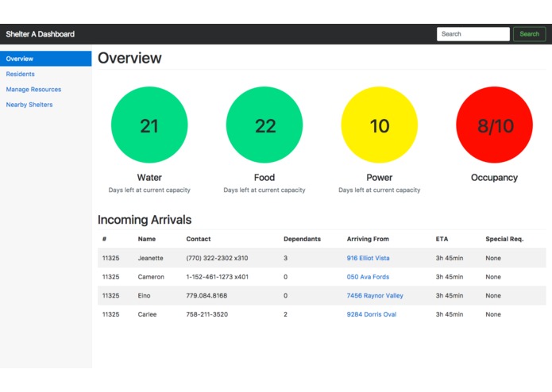The height and width of the screenshot is (392, 552).
Task: Click the # column header
Action: click(104, 239)
